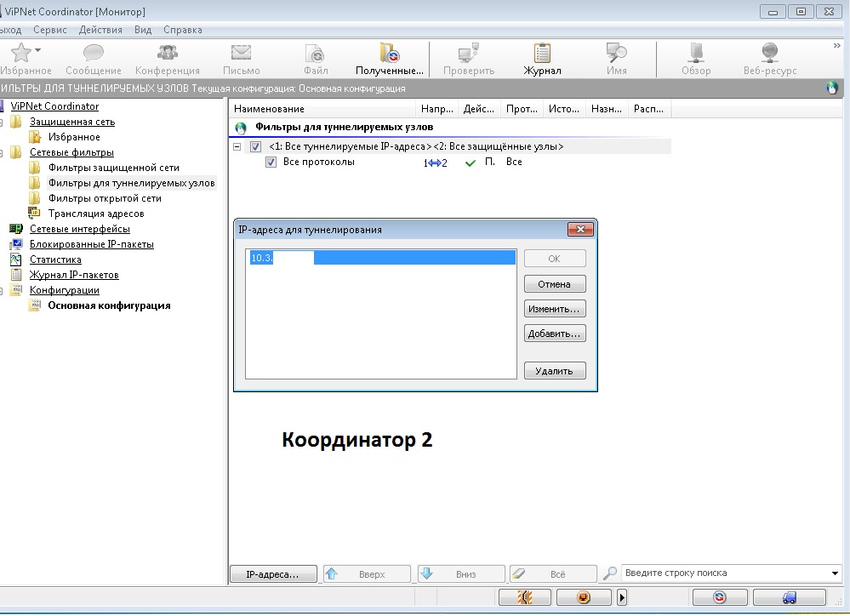
Task: Open Статистика in the tree
Action: [x=55, y=260]
